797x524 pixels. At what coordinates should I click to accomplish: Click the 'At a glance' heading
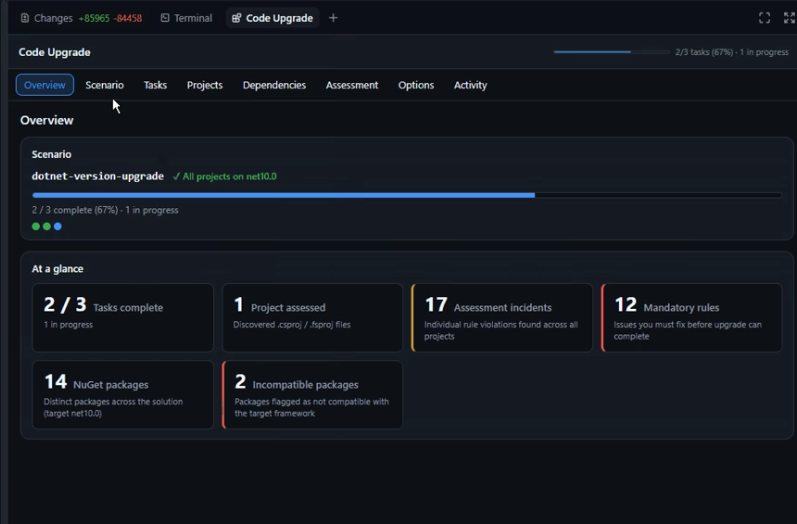coord(57,269)
